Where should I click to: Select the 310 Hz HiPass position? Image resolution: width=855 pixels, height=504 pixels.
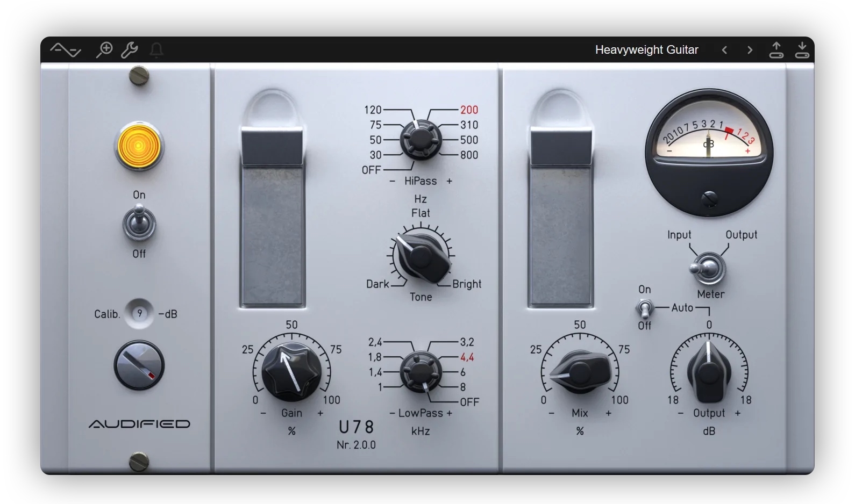469,125
